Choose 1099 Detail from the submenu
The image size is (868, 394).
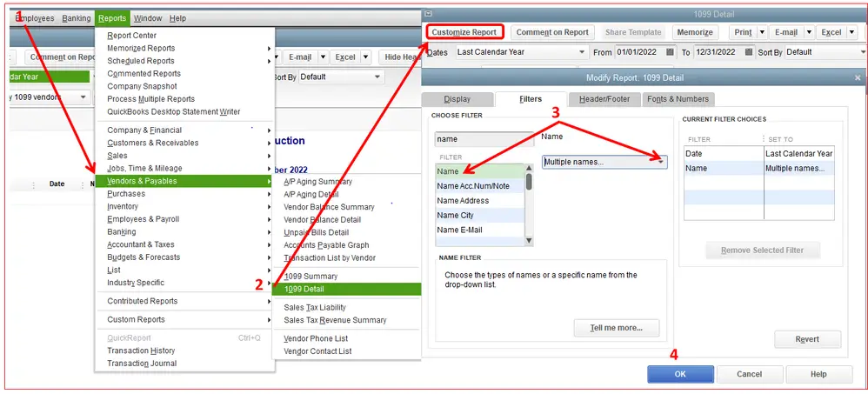click(x=304, y=289)
